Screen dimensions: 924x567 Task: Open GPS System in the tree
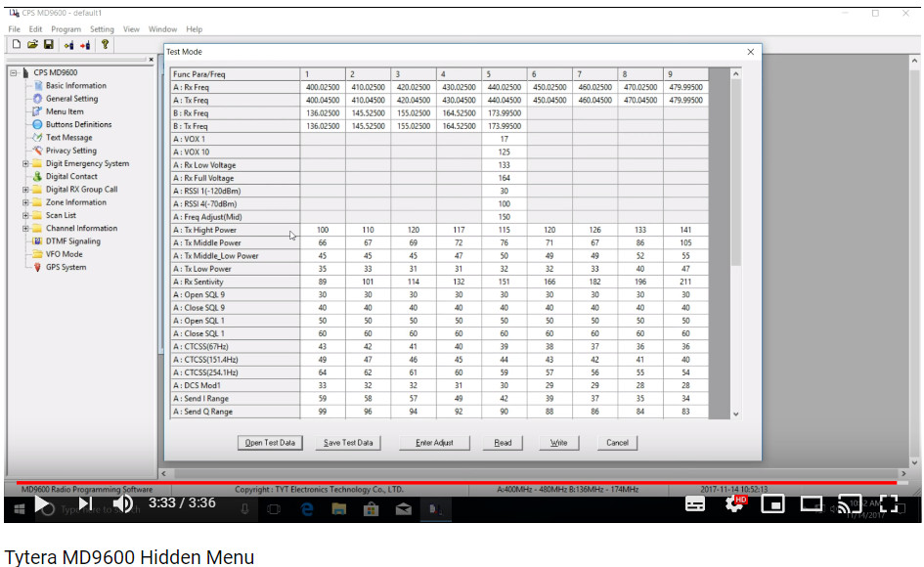[66, 267]
